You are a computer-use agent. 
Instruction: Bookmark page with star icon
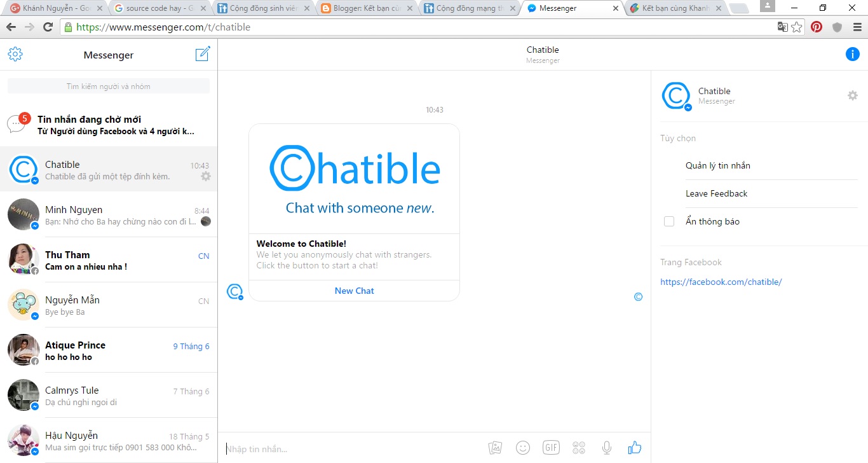click(797, 27)
